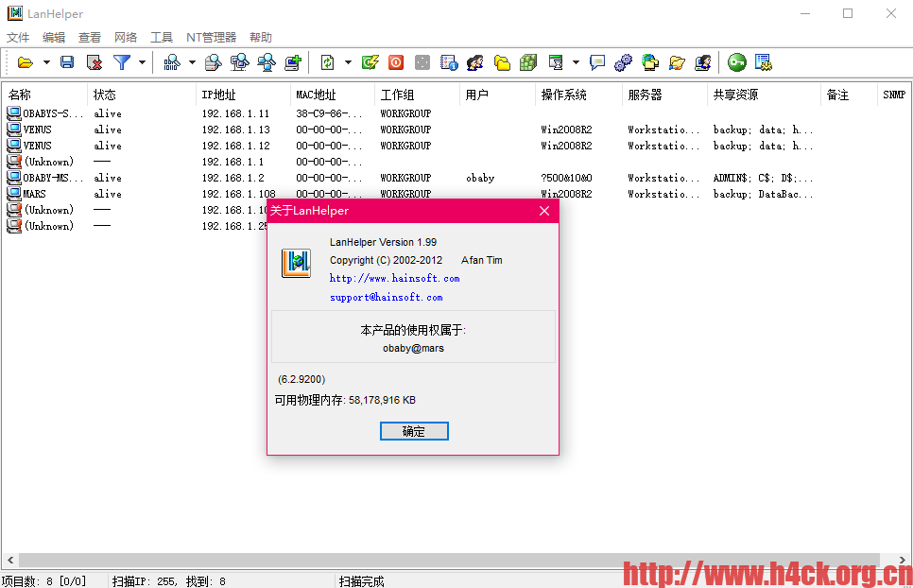913x588 pixels.
Task: Click the shares cell ADMIN$; C$; D$;...
Action: 763,178
